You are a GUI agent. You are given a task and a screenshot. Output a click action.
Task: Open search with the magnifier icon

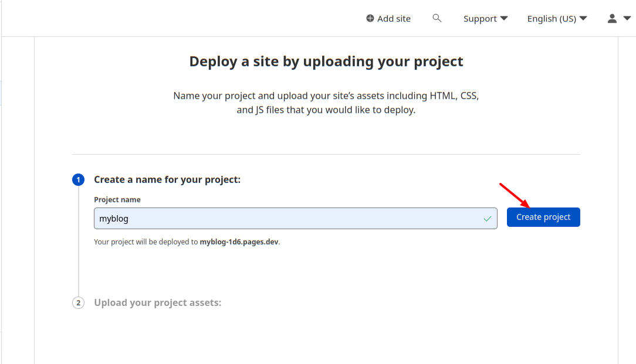coord(437,18)
